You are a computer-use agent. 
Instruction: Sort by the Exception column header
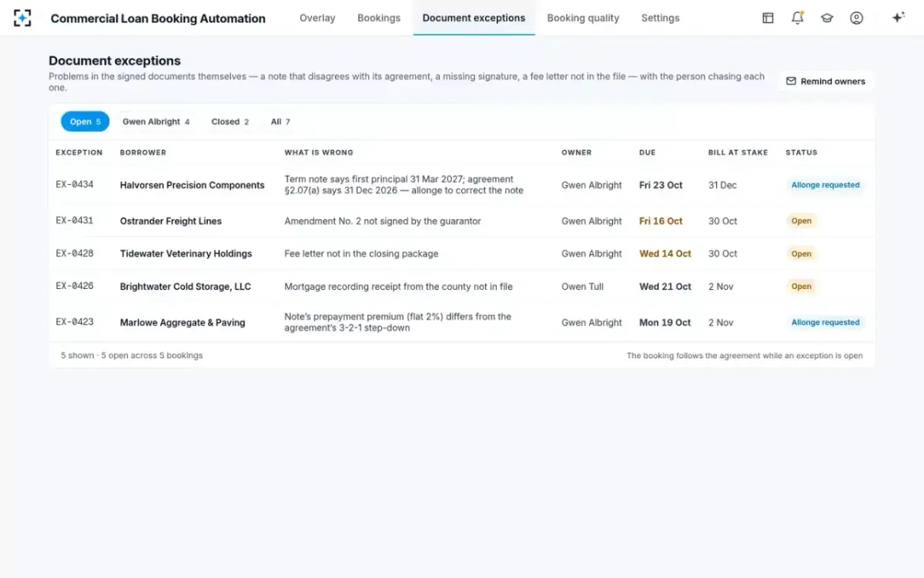79,153
